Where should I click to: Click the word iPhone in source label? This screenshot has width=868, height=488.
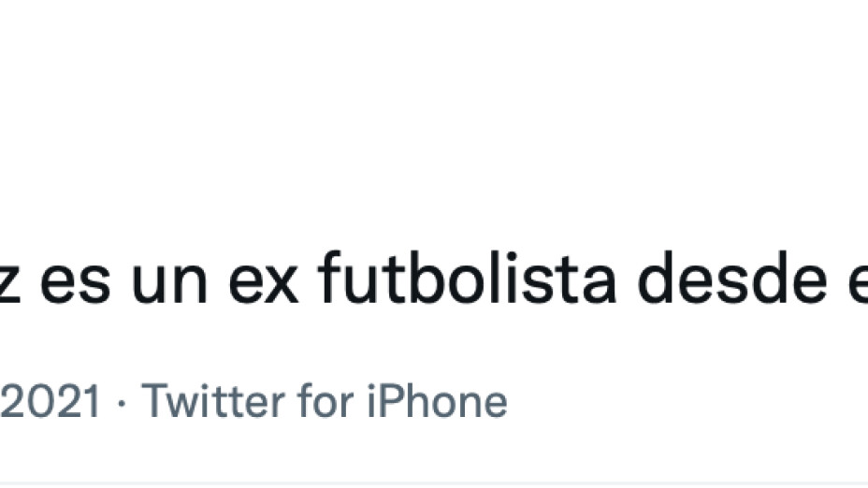[438, 401]
